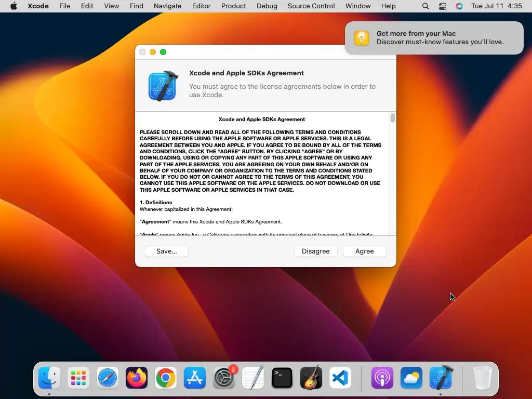
Task: Open Podcasts from the Dock
Action: pyautogui.click(x=382, y=378)
